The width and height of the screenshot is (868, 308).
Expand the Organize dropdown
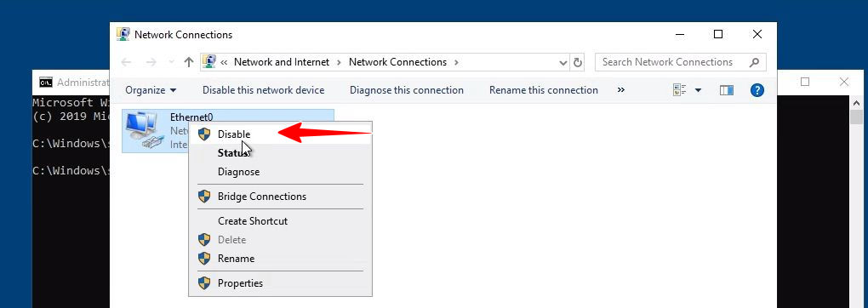point(151,90)
